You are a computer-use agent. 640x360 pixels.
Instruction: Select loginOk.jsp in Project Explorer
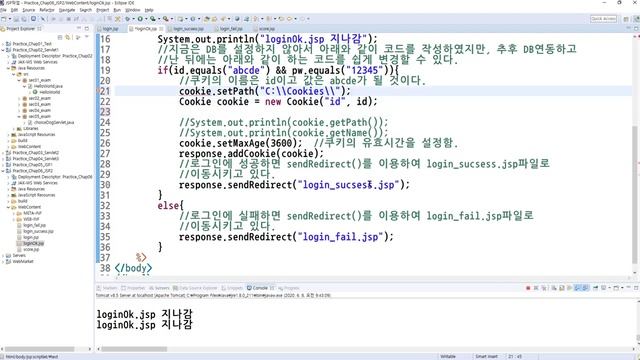[x=33, y=243]
